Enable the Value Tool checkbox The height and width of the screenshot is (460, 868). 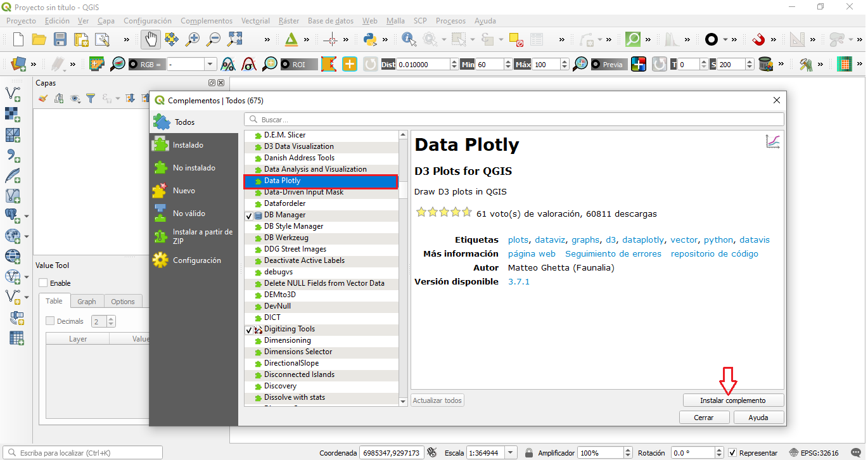point(44,283)
